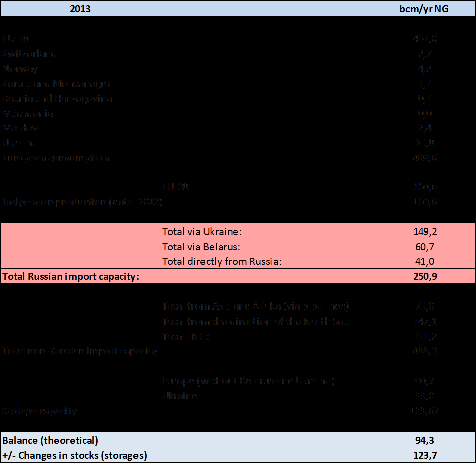Click 'Total Russian import capacity:' cell
The height and width of the screenshot is (463, 476).
coord(71,276)
